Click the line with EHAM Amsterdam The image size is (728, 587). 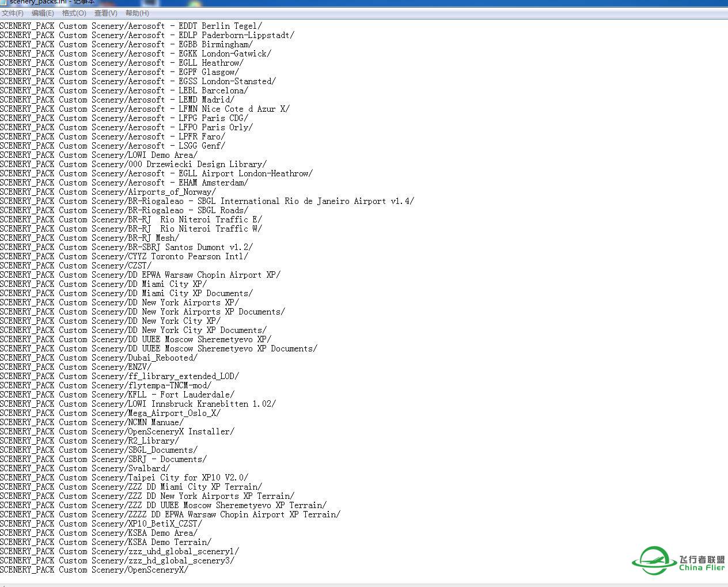[x=124, y=183]
